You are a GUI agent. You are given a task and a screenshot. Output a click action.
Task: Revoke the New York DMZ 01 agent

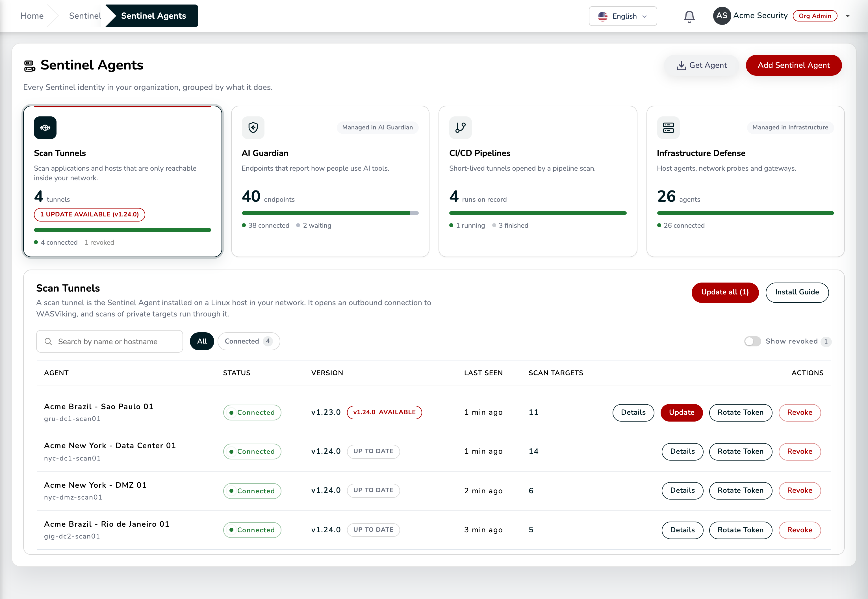800,491
